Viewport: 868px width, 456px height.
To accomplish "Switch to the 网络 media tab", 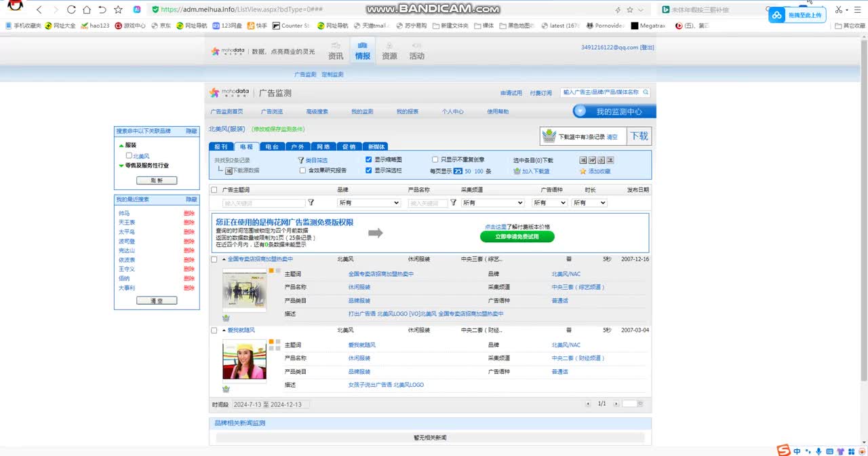I will [323, 147].
